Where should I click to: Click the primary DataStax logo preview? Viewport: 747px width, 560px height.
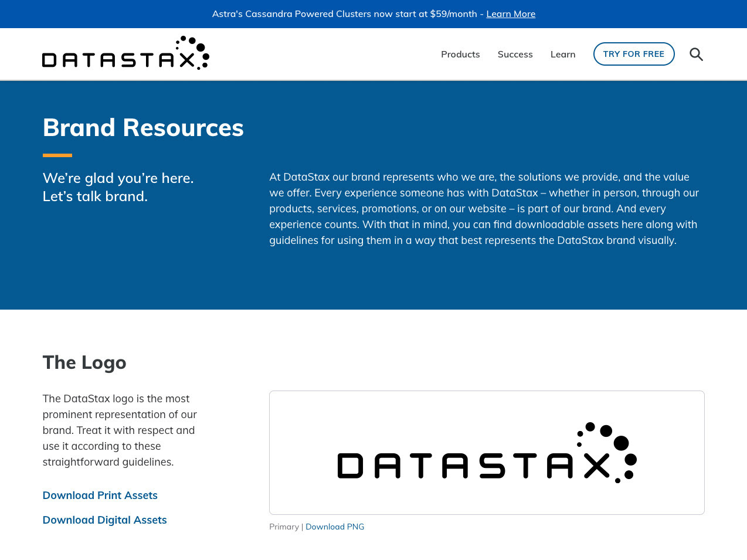point(487,453)
